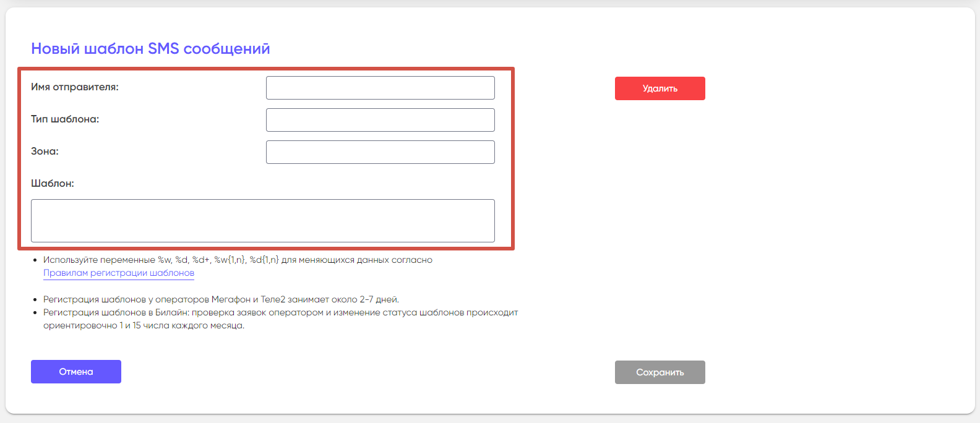The height and width of the screenshot is (423, 980).
Task: Click the bullet marker before the Мегафон note
Action: 35,300
